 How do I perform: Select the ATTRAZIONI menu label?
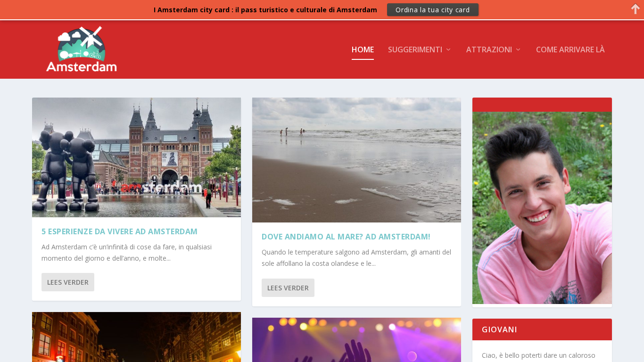coord(489,49)
